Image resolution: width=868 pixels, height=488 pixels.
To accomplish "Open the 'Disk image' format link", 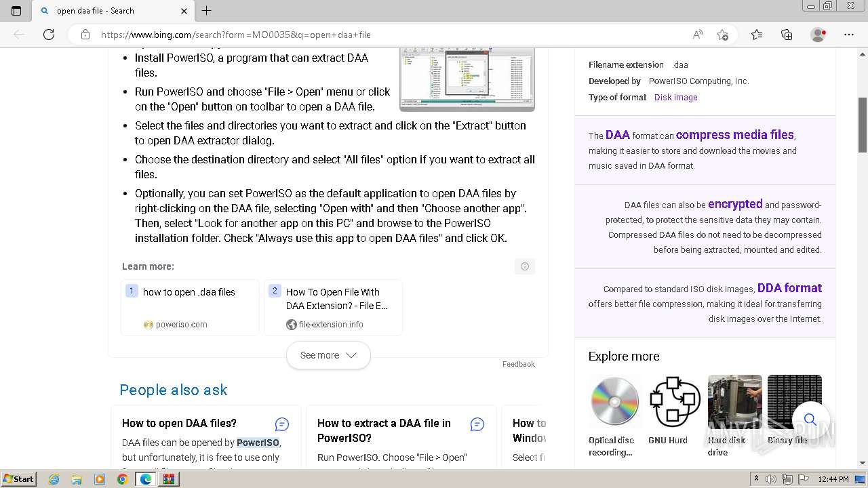I will [x=676, y=97].
